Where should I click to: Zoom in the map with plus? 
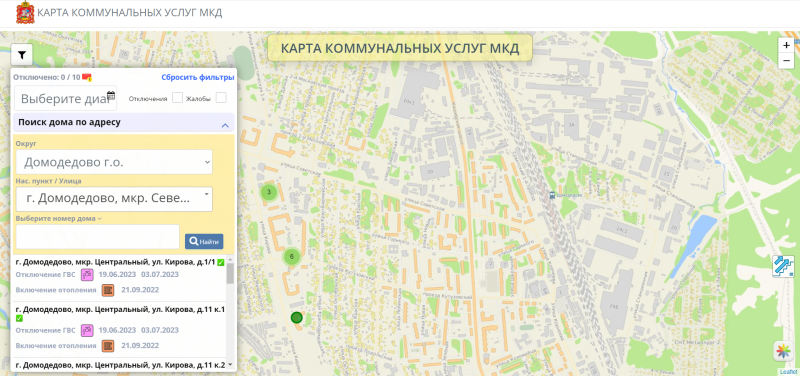point(786,45)
